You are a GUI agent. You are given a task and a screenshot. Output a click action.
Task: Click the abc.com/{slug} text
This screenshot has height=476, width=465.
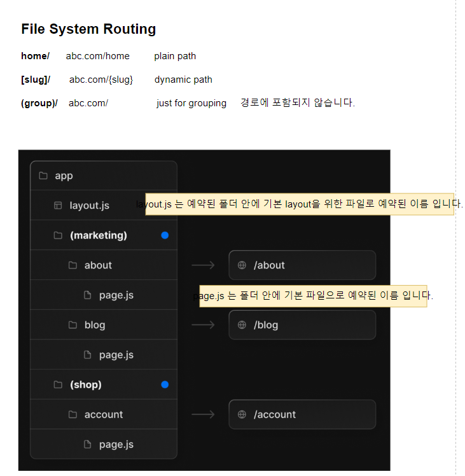click(x=101, y=80)
